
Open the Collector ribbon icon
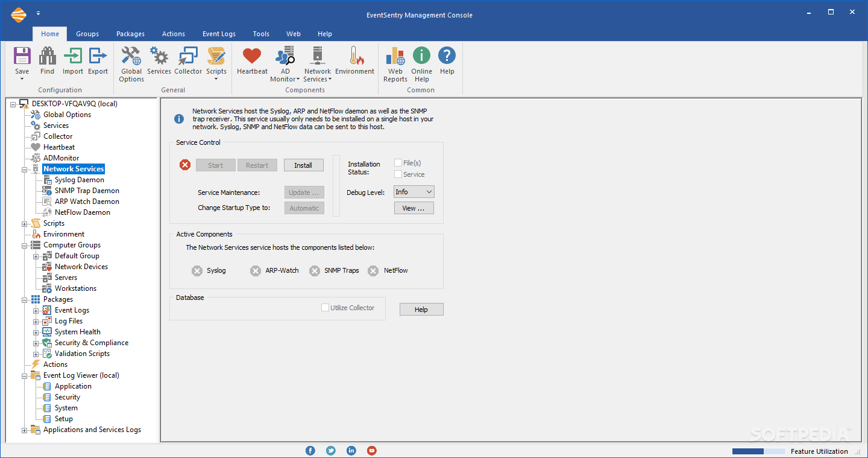(188, 56)
